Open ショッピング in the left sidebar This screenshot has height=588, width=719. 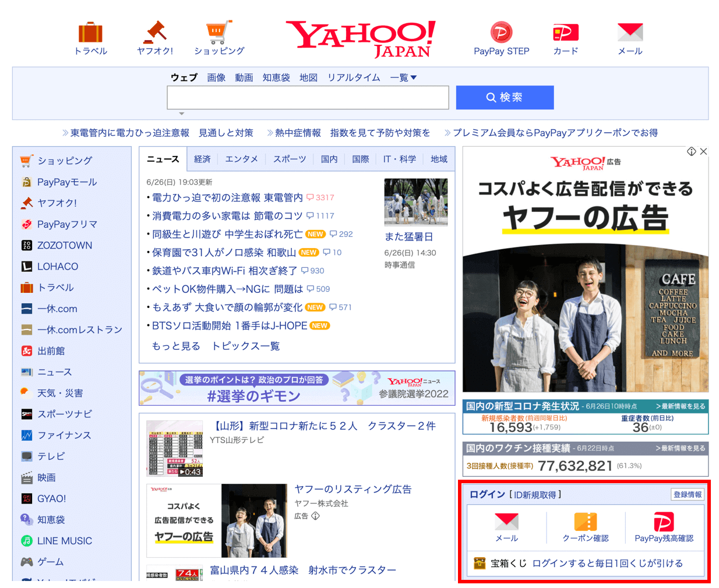click(65, 161)
